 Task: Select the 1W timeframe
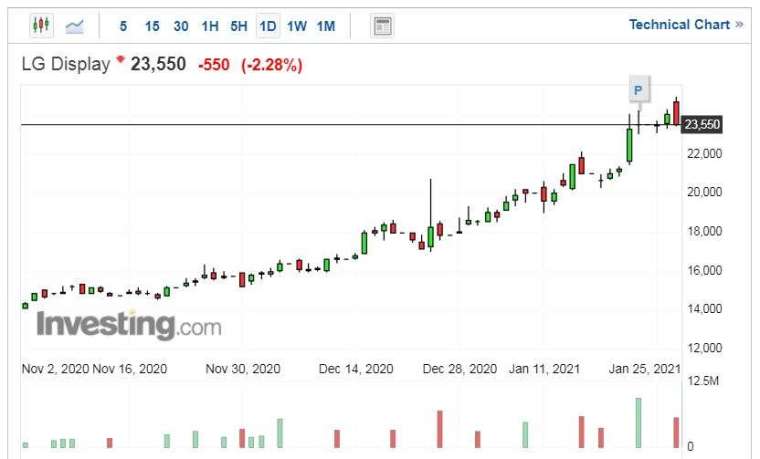coord(297,26)
